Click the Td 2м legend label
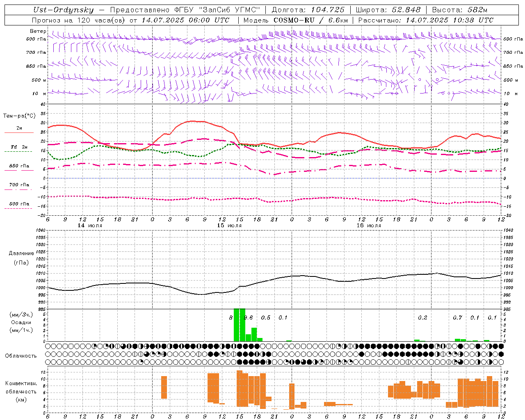The image size is (525, 420). tap(19, 147)
